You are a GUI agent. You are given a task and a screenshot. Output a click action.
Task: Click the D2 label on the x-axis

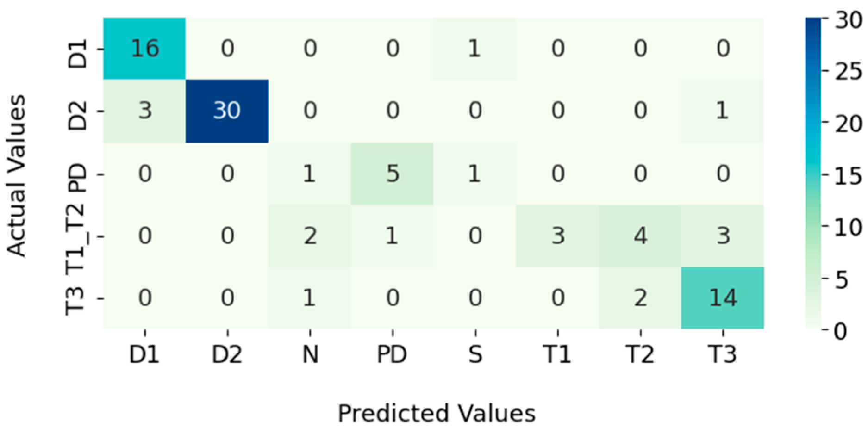[227, 354]
